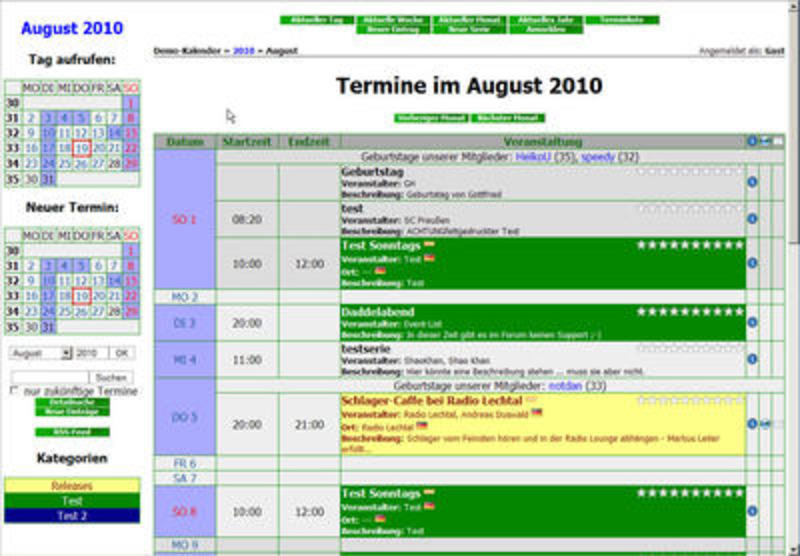800x556 pixels.
Task: Click info icon for testserie event
Action: click(x=751, y=358)
